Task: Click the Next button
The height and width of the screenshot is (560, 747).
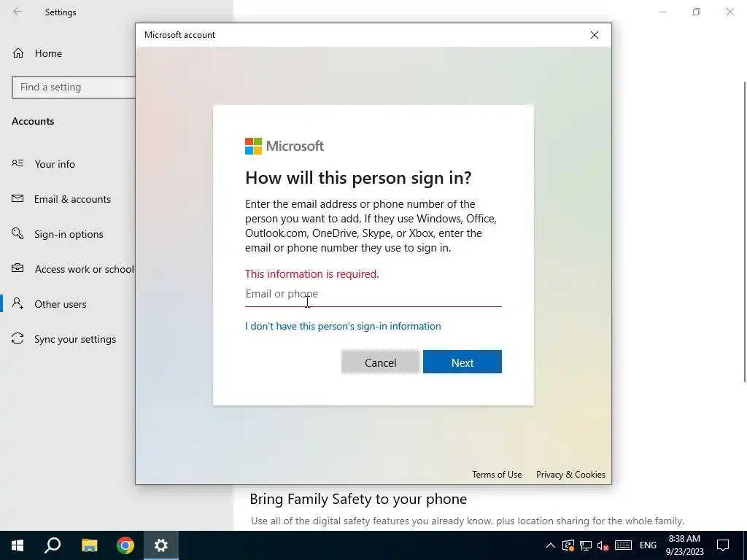Action: (x=462, y=362)
